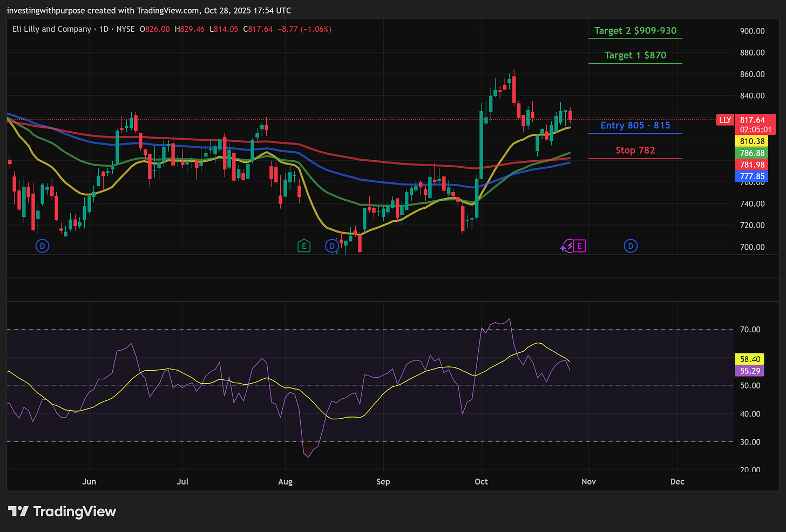Click the red LLY ticker tag
The image size is (786, 532).
(x=724, y=120)
